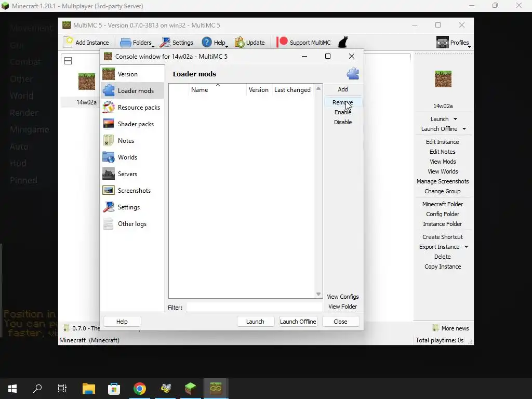Click into the Filter input field
Viewport: 532px width, 399px height.
(x=254, y=307)
